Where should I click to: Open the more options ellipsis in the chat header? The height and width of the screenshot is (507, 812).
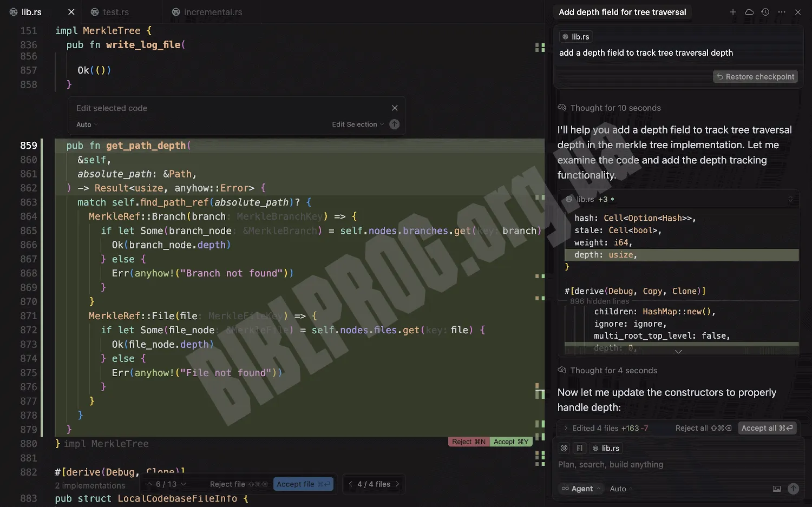point(782,12)
